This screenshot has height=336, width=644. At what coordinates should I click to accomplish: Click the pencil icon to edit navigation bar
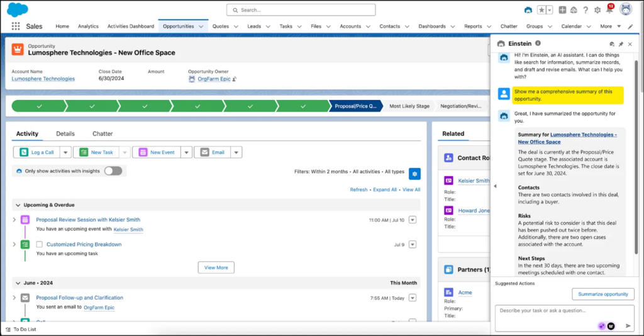pyautogui.click(x=630, y=26)
